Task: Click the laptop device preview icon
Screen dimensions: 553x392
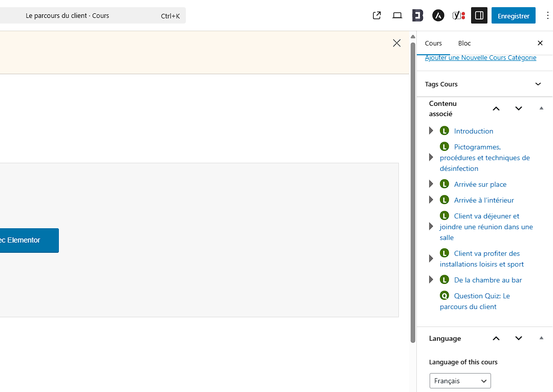Action: pyautogui.click(x=397, y=15)
